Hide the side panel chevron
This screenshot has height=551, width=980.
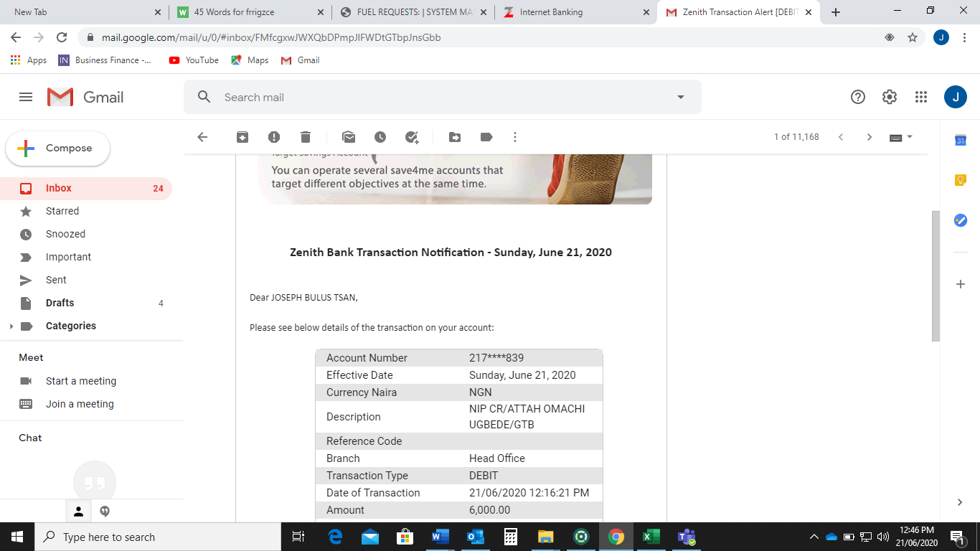click(x=961, y=502)
